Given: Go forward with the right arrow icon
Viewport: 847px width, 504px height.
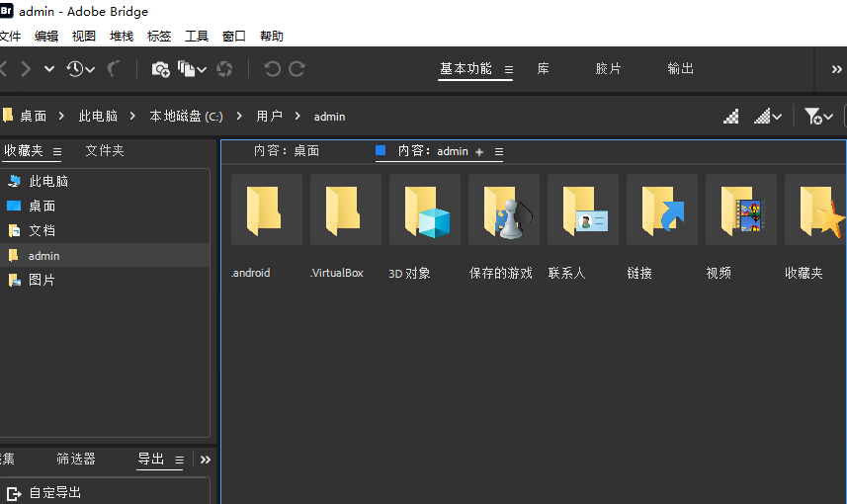Looking at the screenshot, I should [x=26, y=69].
